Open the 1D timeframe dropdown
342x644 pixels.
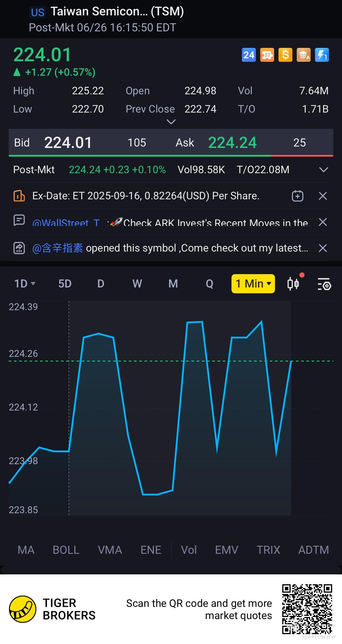(25, 283)
